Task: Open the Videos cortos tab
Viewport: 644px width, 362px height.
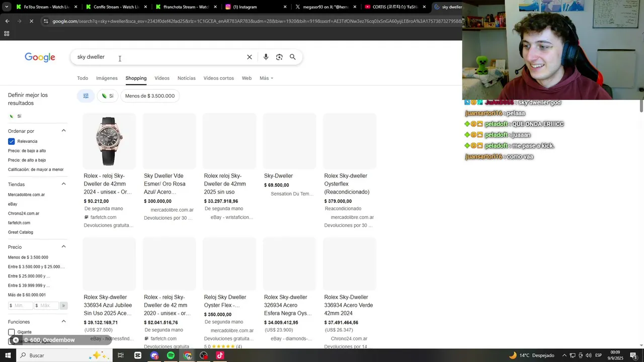Action: tap(218, 78)
